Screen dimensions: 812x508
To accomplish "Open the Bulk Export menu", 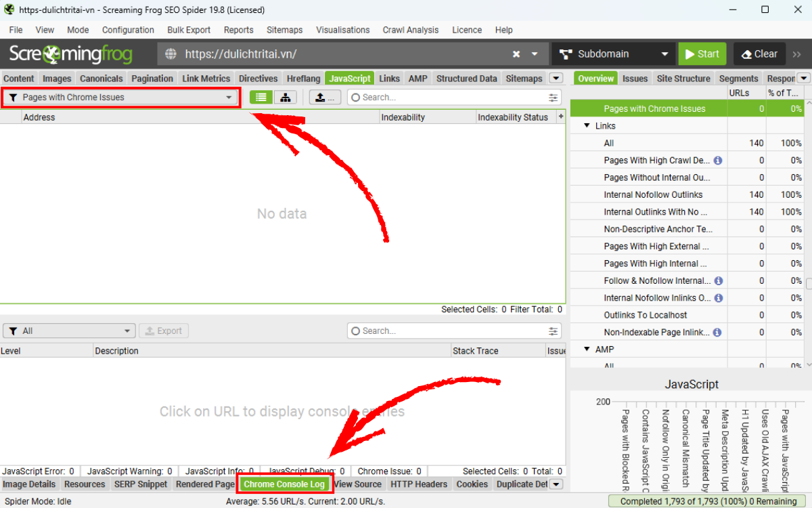I will pos(189,30).
